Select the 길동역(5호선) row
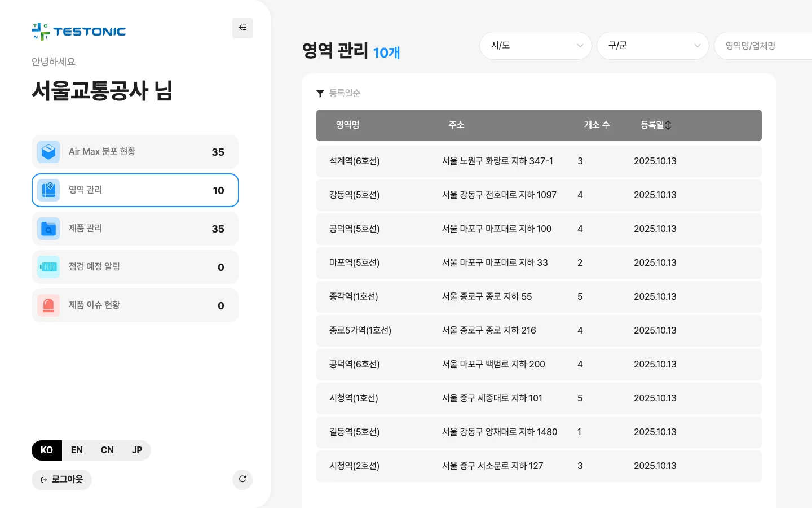The height and width of the screenshot is (508, 812). pos(539,432)
